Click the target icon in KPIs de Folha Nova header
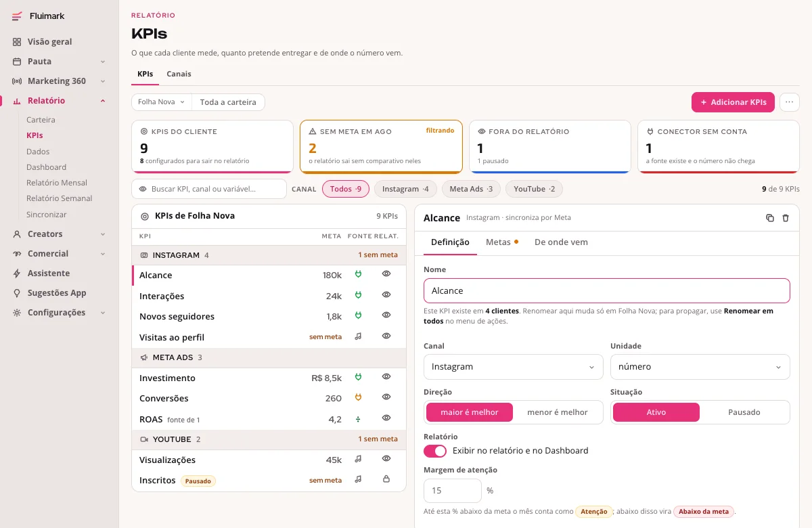 (144, 217)
